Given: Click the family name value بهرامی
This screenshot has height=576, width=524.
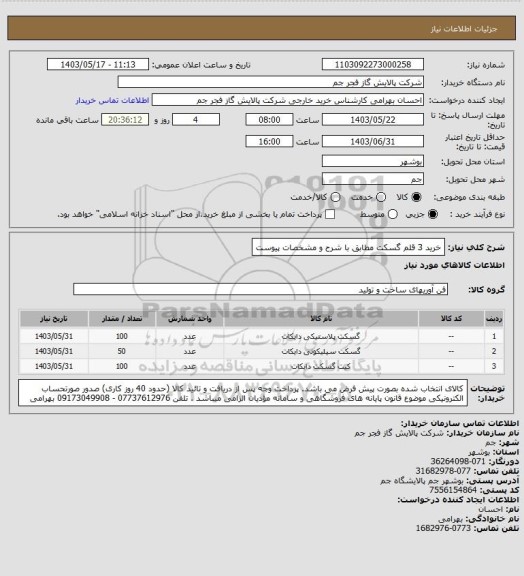Looking at the screenshot, I should [451, 519].
